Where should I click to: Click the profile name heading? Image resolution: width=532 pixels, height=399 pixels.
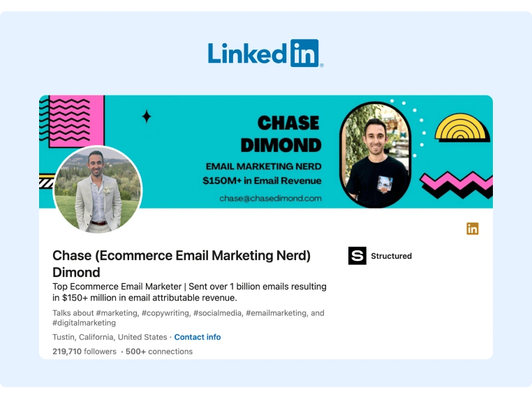[x=182, y=263]
